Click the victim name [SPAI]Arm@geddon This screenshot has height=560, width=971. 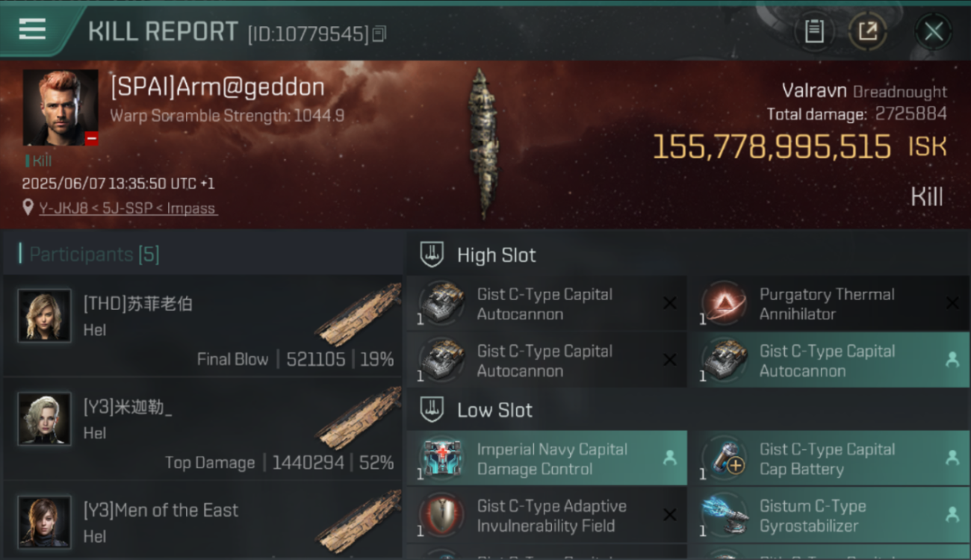tap(217, 87)
